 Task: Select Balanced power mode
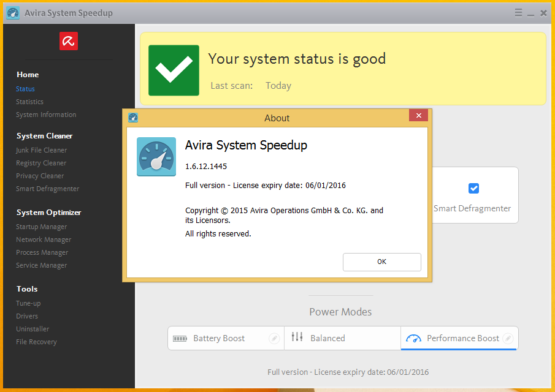tap(342, 338)
